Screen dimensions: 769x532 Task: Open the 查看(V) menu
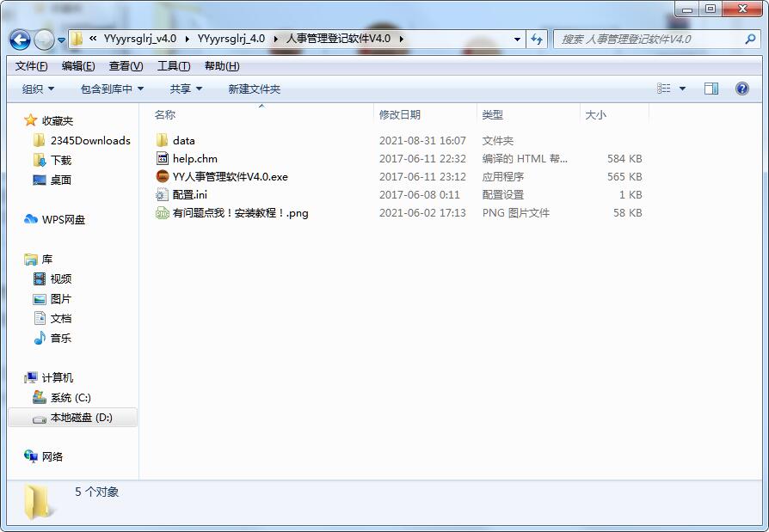[x=126, y=66]
